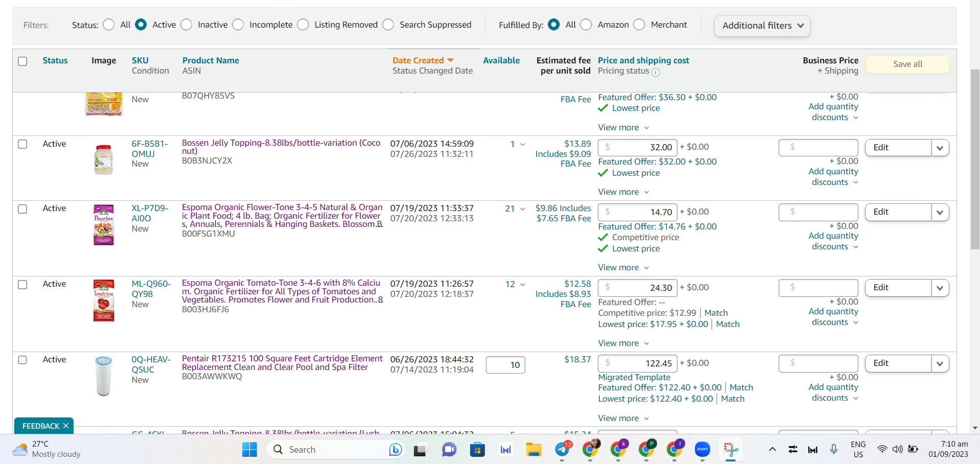Select the Inactive status filter
The height and width of the screenshot is (464, 980).
click(x=186, y=25)
